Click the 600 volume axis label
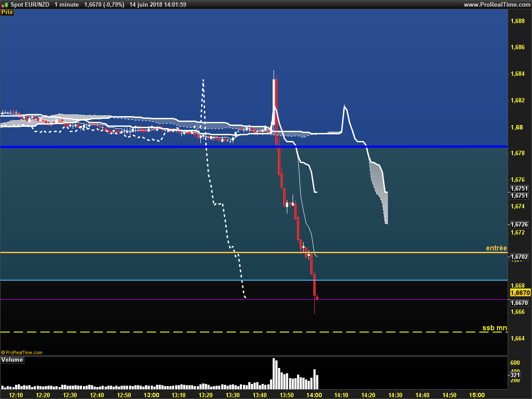532x399 pixels. (515, 363)
